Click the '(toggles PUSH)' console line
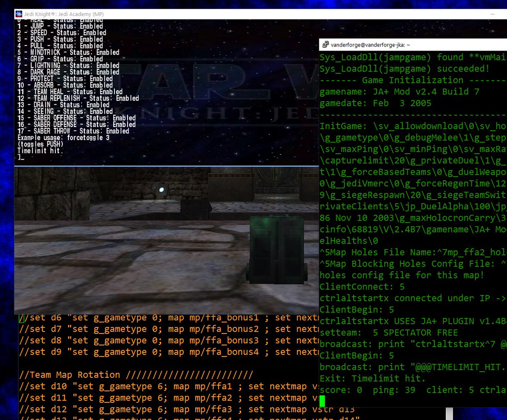This screenshot has width=507, height=420. coord(41,144)
